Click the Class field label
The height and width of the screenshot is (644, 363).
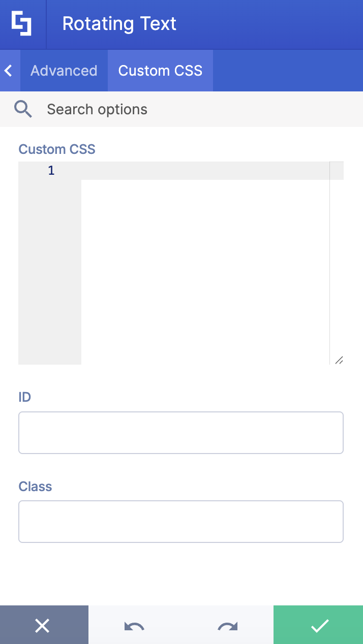coord(35,486)
